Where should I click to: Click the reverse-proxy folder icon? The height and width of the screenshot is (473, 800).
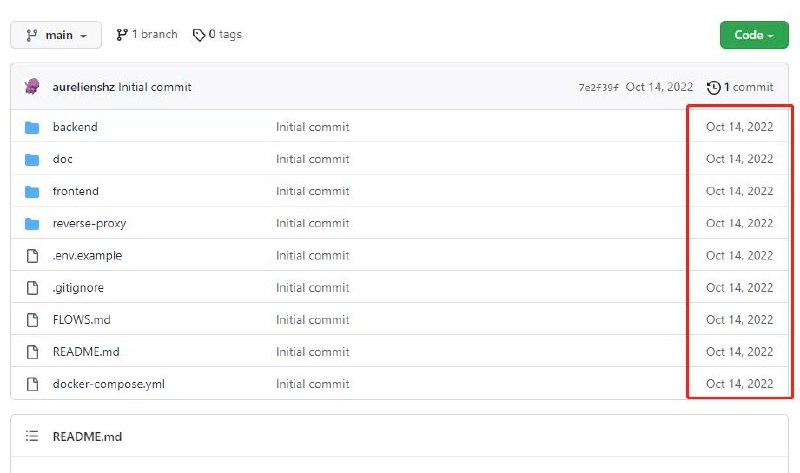[32, 223]
